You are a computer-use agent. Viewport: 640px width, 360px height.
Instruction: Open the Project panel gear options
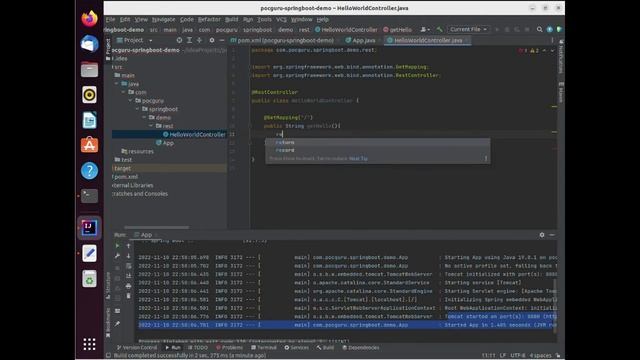(211, 40)
